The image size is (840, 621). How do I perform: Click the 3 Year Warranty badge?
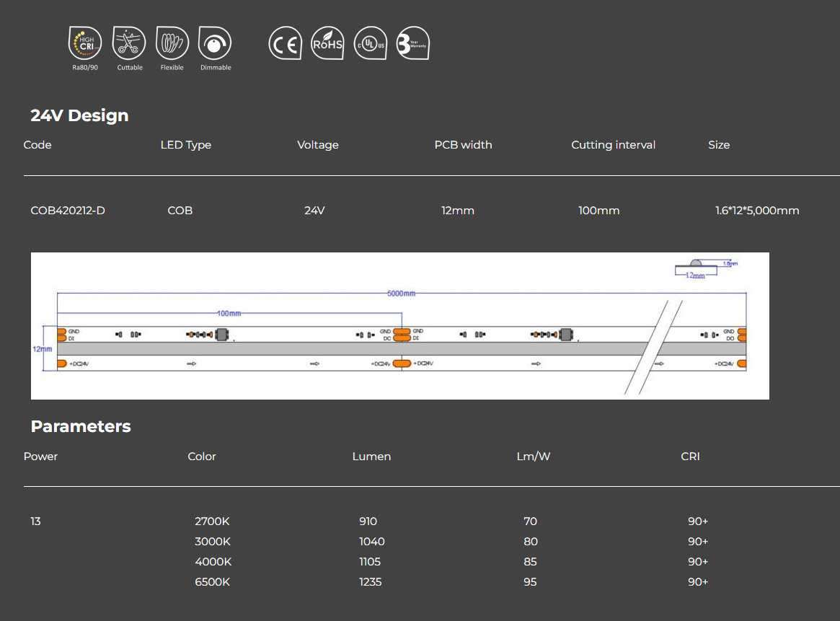click(x=413, y=44)
